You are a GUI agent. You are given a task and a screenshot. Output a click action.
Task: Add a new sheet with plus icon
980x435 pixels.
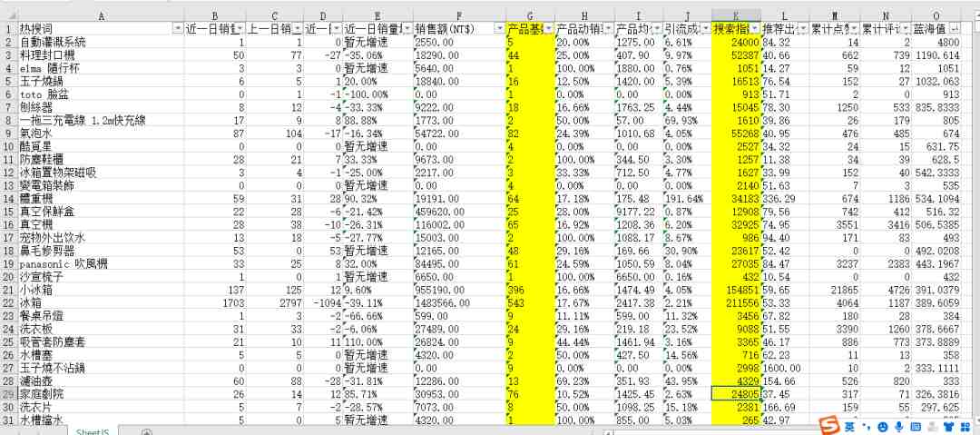pos(146,432)
